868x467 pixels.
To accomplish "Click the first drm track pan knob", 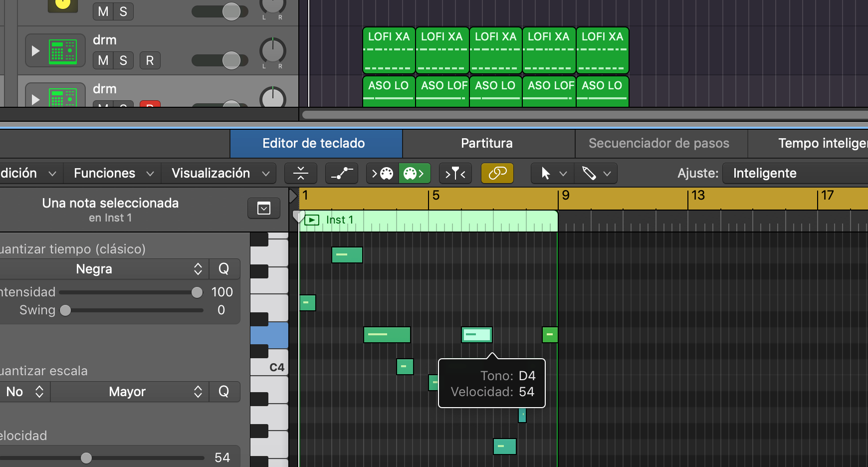I will (x=273, y=50).
